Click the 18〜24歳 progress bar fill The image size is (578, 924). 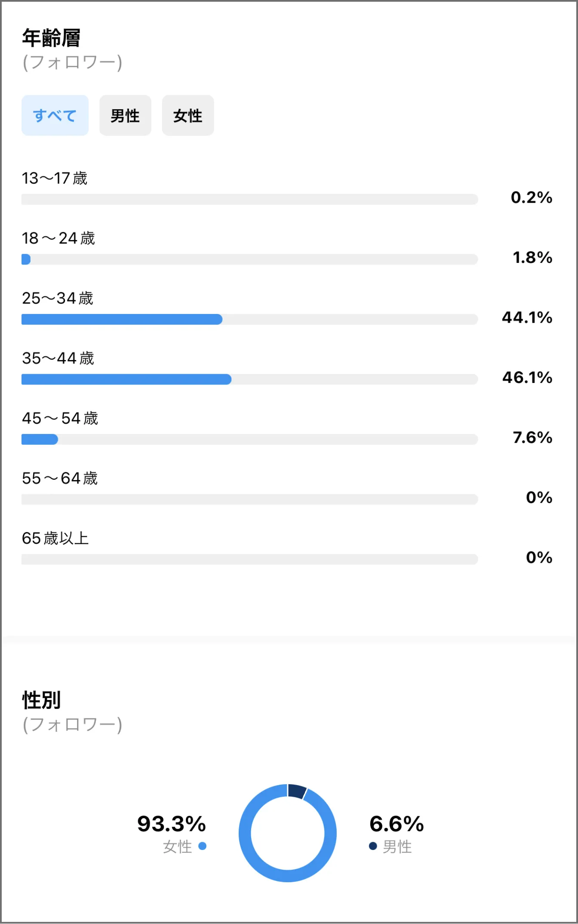[26, 259]
